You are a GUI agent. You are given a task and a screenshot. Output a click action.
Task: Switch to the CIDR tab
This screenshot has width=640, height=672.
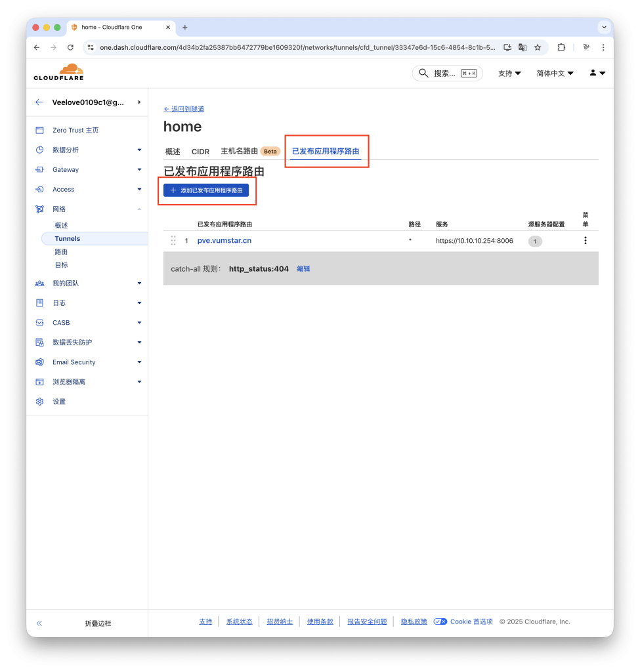pos(200,152)
